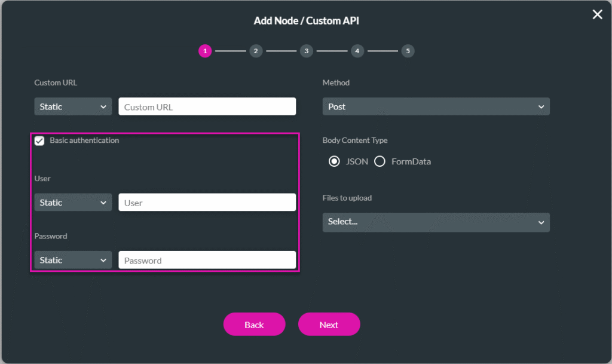Open the Custom URL Static type dropdown

click(72, 106)
